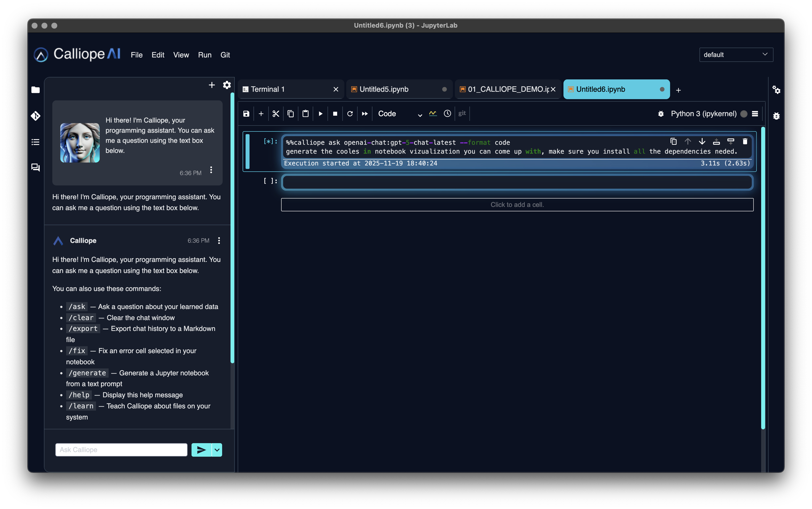
Task: Toggle the yellow waveform indicator in notebook toolbar
Action: (433, 113)
